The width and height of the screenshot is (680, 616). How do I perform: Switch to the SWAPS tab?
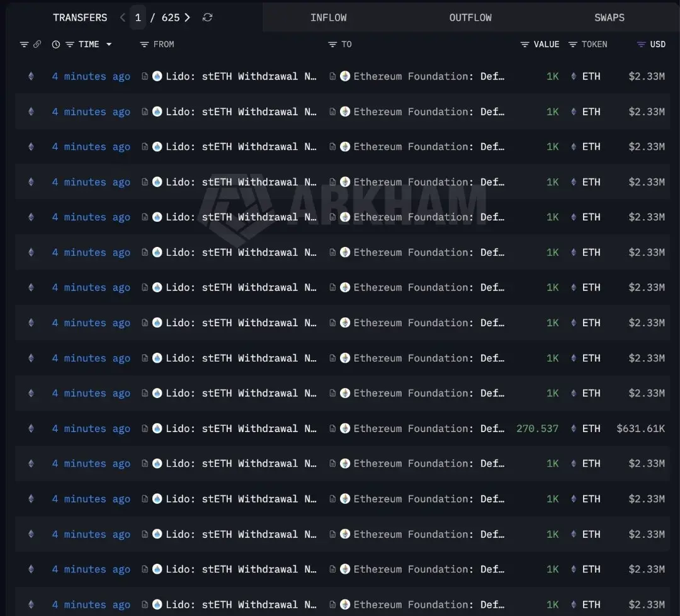tap(609, 18)
